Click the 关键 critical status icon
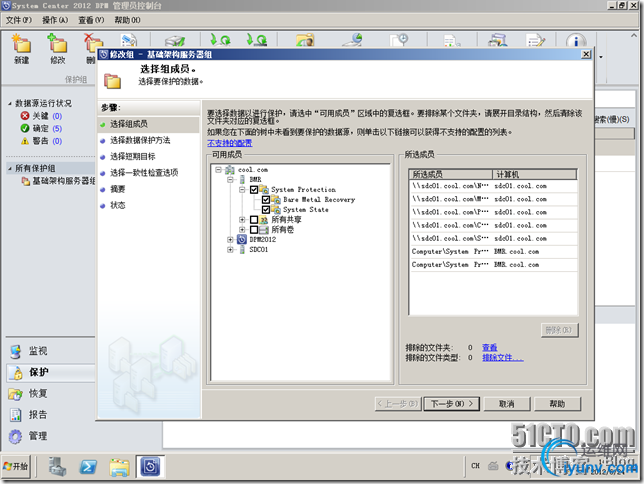Viewport: 644px width, 484px height. click(x=25, y=116)
